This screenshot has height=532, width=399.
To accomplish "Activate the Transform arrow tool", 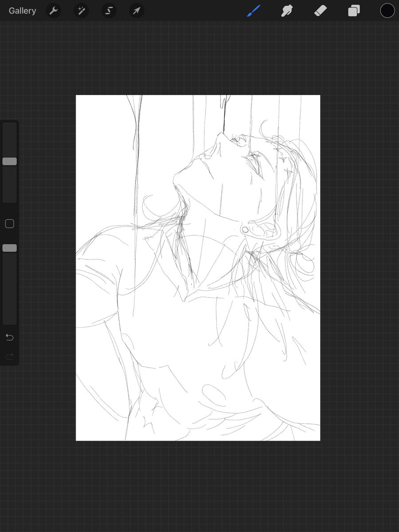I will pos(137,11).
